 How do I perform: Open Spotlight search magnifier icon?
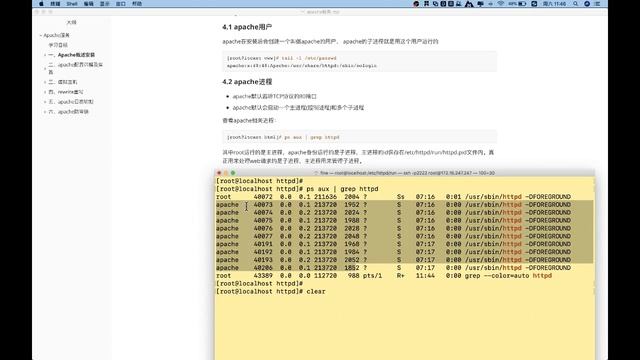coord(576,4)
